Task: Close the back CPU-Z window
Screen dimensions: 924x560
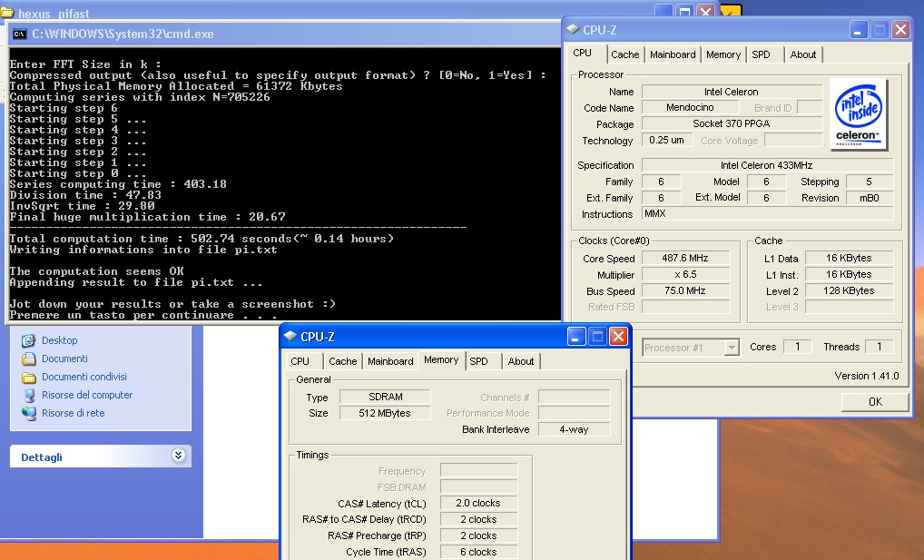Action: 900,29
